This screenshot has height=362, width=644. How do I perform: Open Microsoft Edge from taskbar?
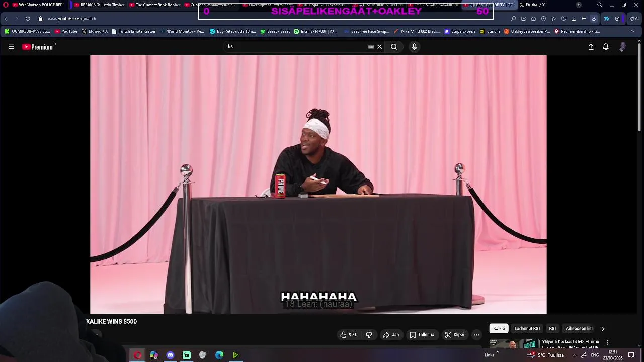pos(219,355)
